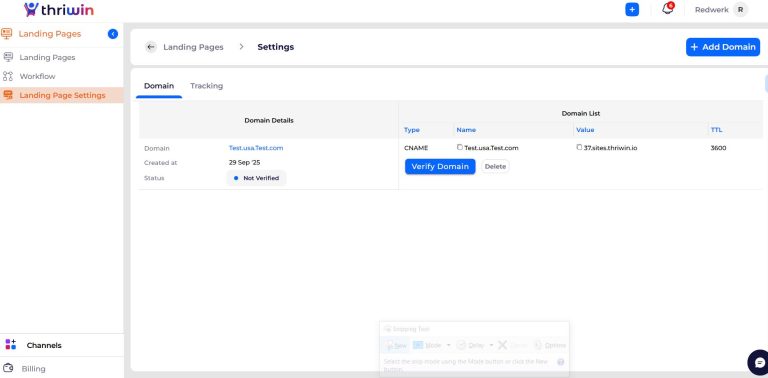Click the Landing Pages section header icon

coord(6,34)
